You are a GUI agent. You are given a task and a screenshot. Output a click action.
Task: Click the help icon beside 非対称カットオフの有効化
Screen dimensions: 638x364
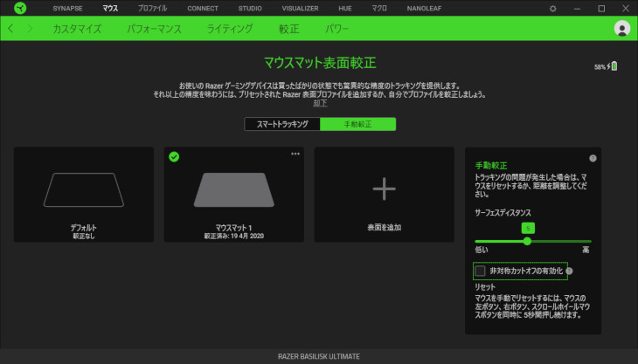point(569,271)
